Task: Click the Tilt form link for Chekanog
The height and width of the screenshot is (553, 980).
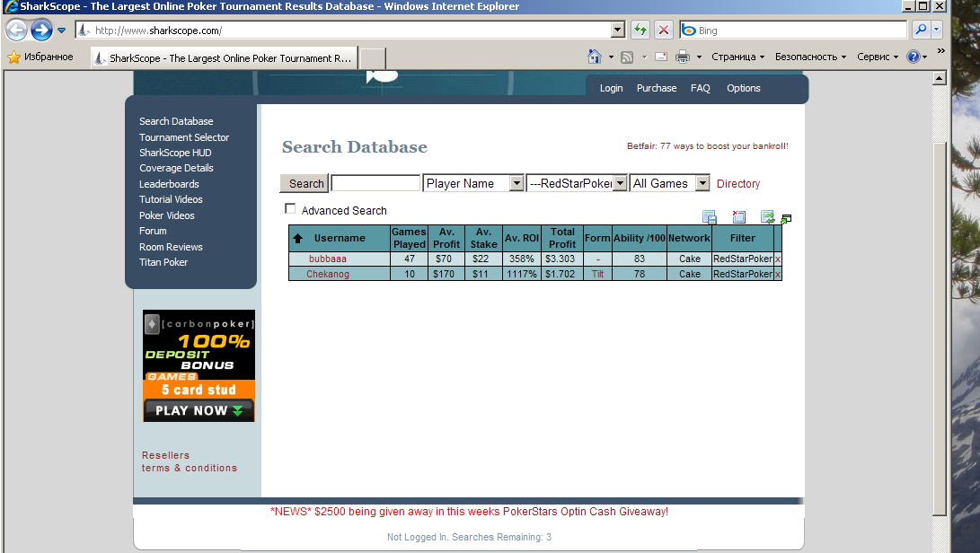Action: [x=597, y=275]
